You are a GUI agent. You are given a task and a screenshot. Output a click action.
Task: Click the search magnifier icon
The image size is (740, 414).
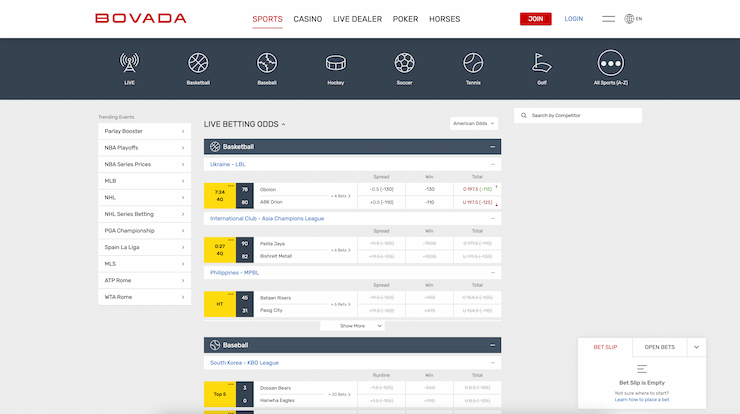523,115
